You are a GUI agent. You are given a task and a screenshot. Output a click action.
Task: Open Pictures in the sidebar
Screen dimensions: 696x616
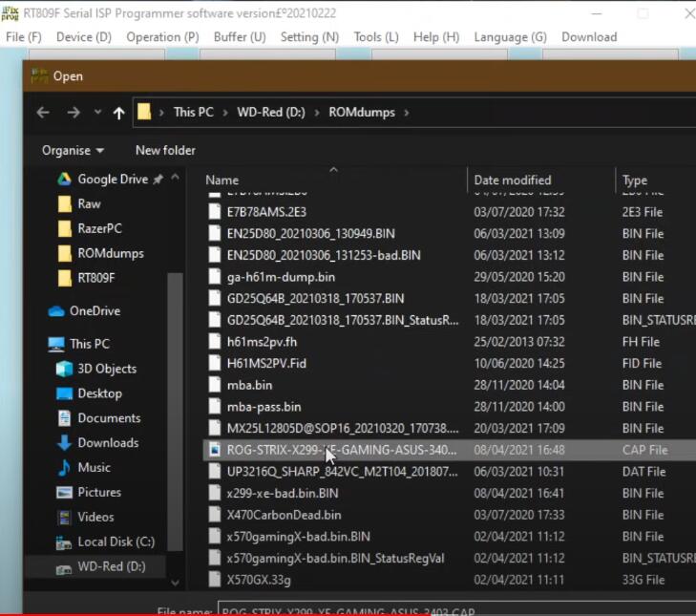(89, 492)
